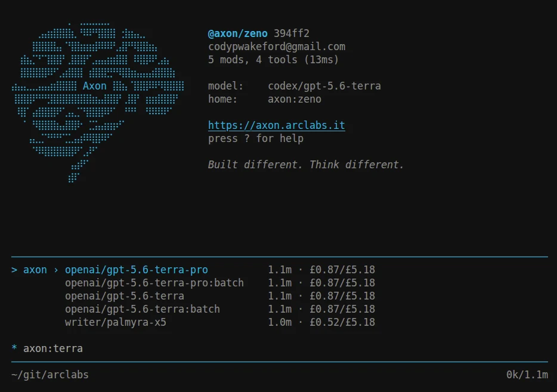Click the asterisk prompt marker
Image resolution: width=557 pixels, height=392 pixels.
click(x=14, y=348)
